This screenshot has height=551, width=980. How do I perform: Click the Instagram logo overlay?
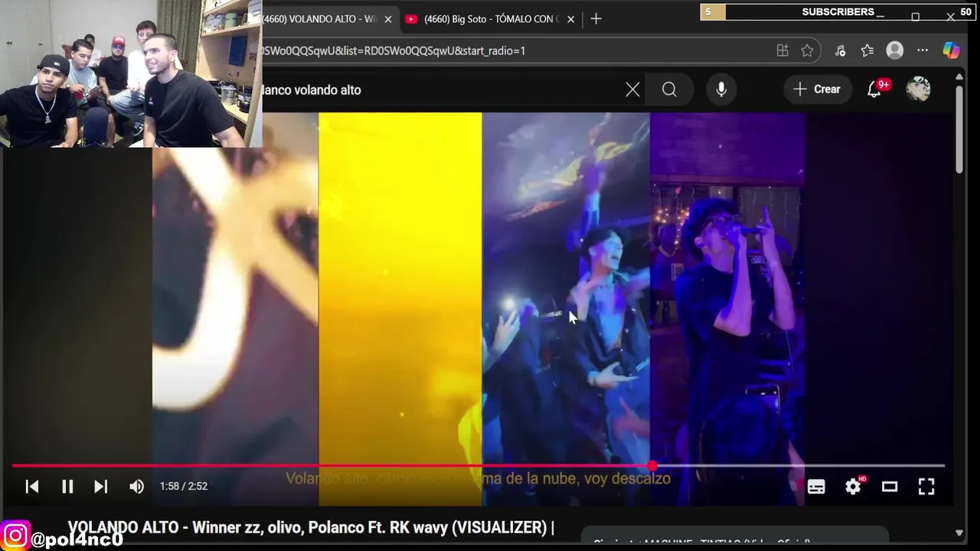click(x=15, y=535)
